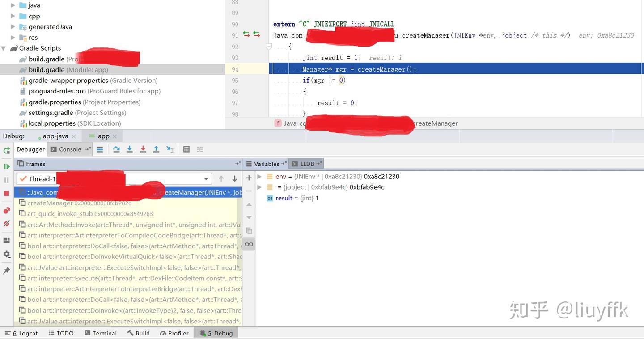The height and width of the screenshot is (339, 644).
Task: Open the Evaluate Expression calculator icon
Action: (186, 149)
